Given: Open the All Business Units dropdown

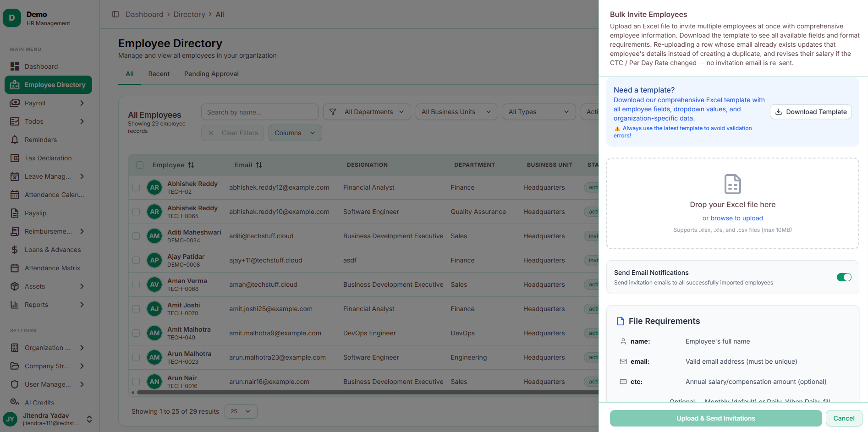Looking at the screenshot, I should [456, 112].
